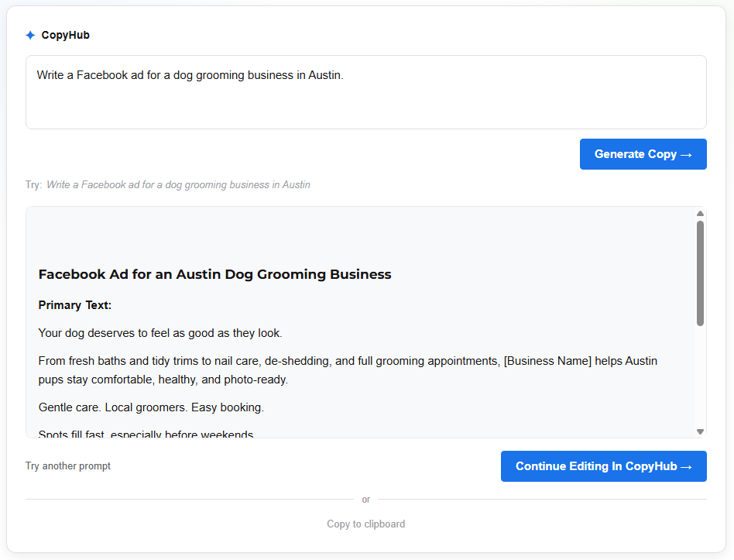Click the Copy to clipboard link
This screenshot has width=734, height=560.
(x=365, y=524)
